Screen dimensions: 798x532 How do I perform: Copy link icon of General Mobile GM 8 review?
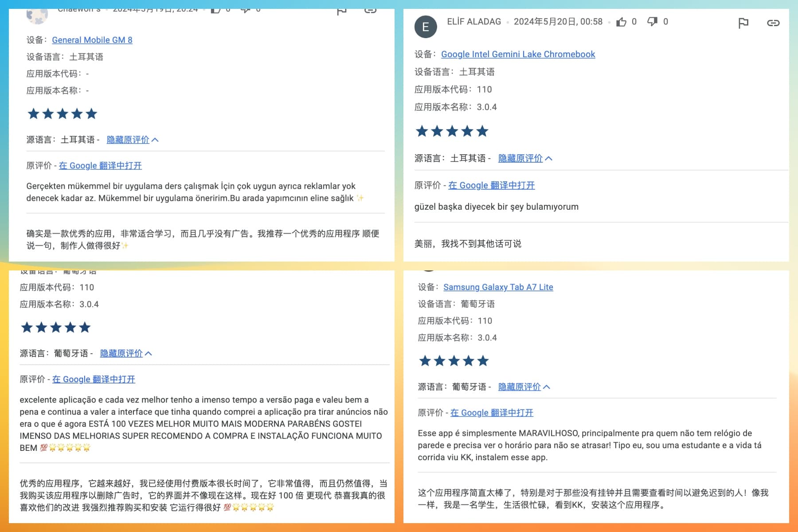(370, 11)
